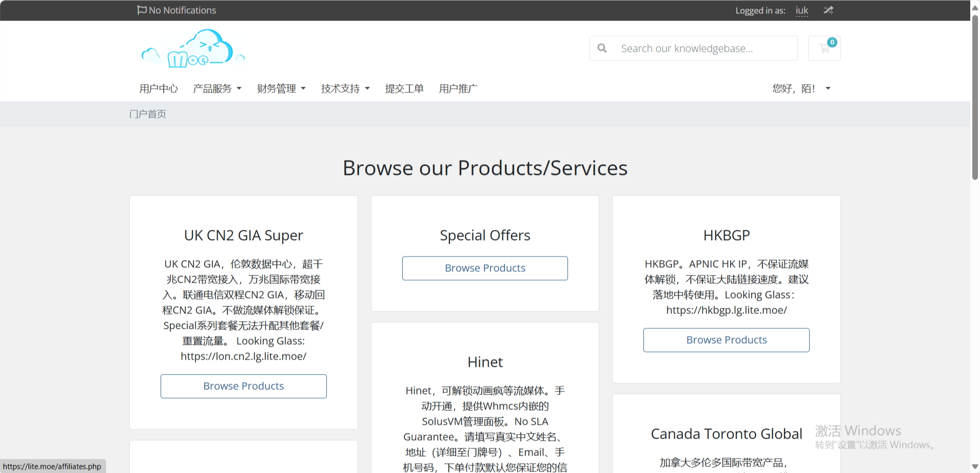Click the No Notifications flag icon
The height and width of the screenshot is (473, 980).
(142, 10)
